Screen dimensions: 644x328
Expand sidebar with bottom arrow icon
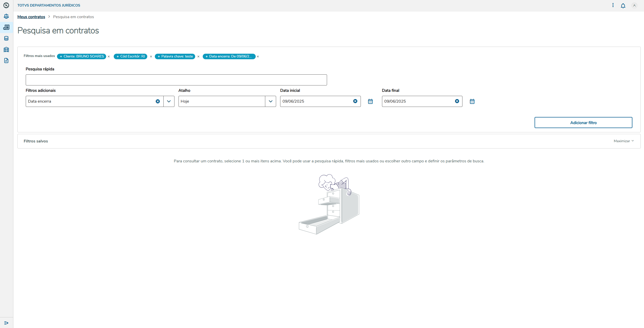point(6,323)
